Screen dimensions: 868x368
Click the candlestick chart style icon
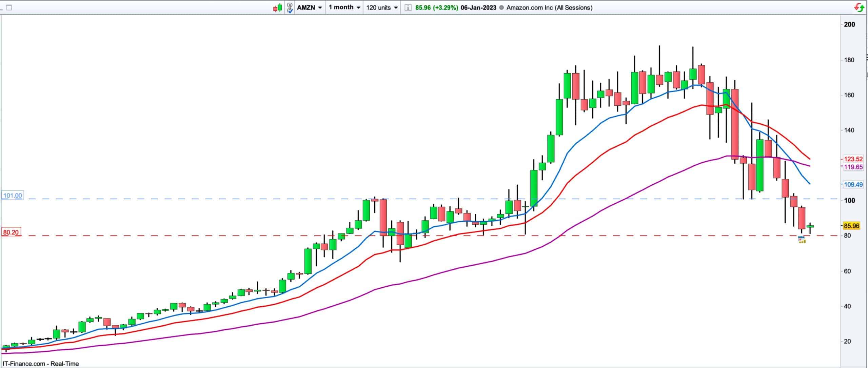click(x=278, y=7)
